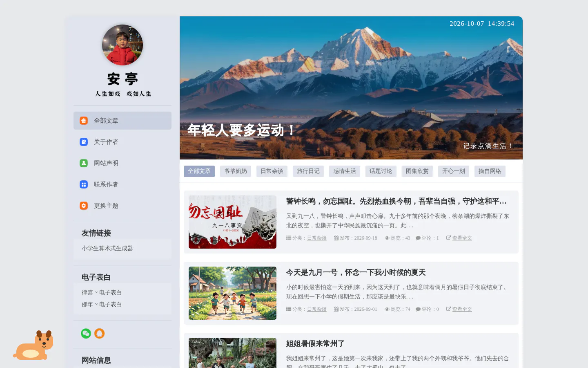Select the 开心一刻 category tab

tap(454, 171)
